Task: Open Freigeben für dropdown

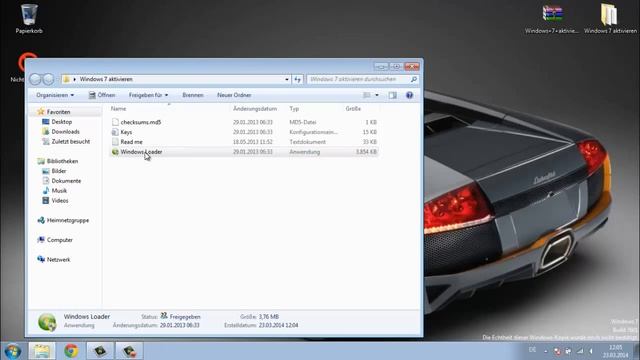Action: click(148, 95)
